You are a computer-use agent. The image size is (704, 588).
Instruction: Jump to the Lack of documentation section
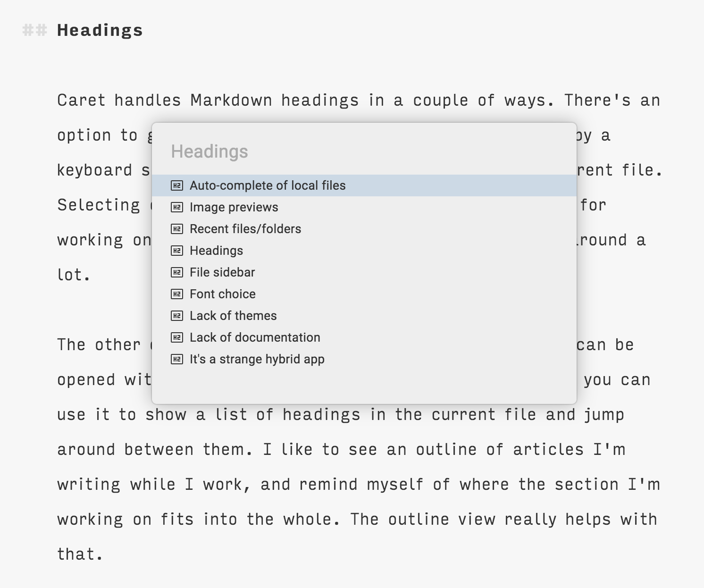click(x=254, y=337)
